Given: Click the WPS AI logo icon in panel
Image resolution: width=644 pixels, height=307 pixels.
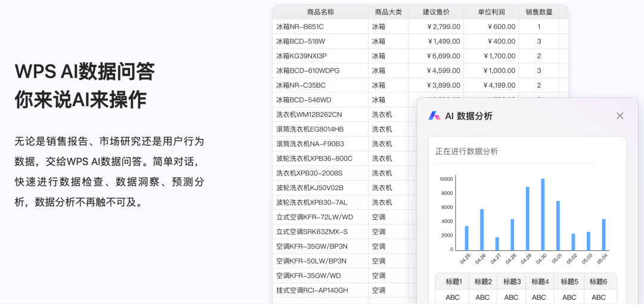Looking at the screenshot, I should [x=434, y=116].
